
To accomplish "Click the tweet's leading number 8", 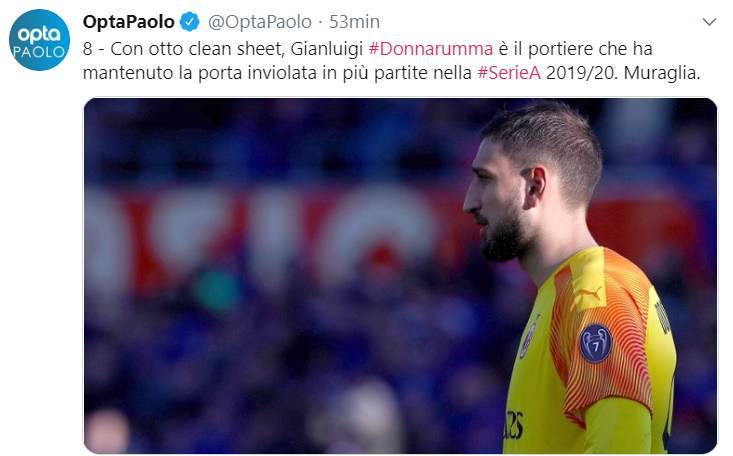I will [x=87, y=49].
